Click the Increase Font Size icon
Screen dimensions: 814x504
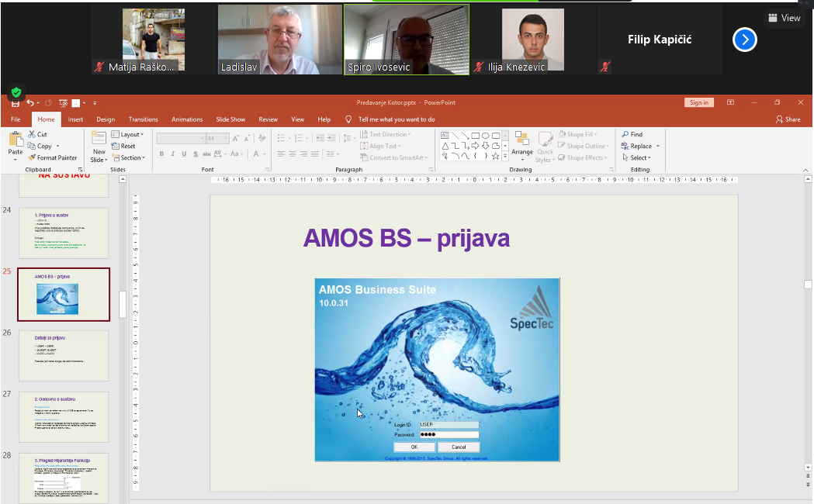(236, 139)
